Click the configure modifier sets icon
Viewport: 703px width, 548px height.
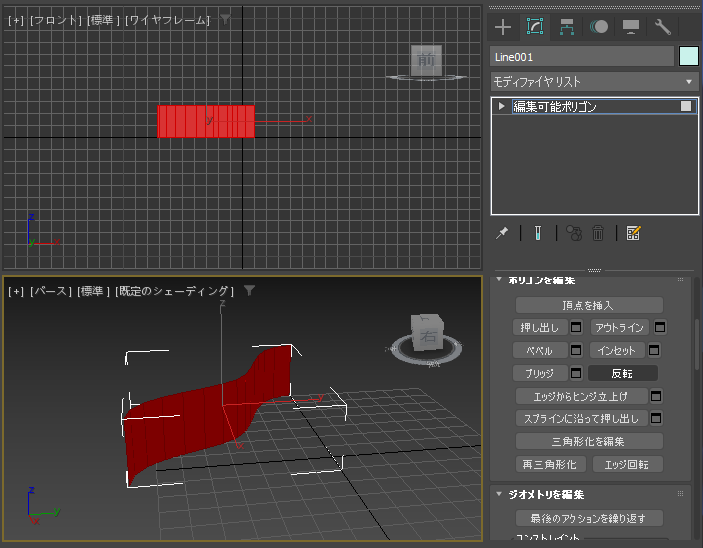click(x=632, y=233)
